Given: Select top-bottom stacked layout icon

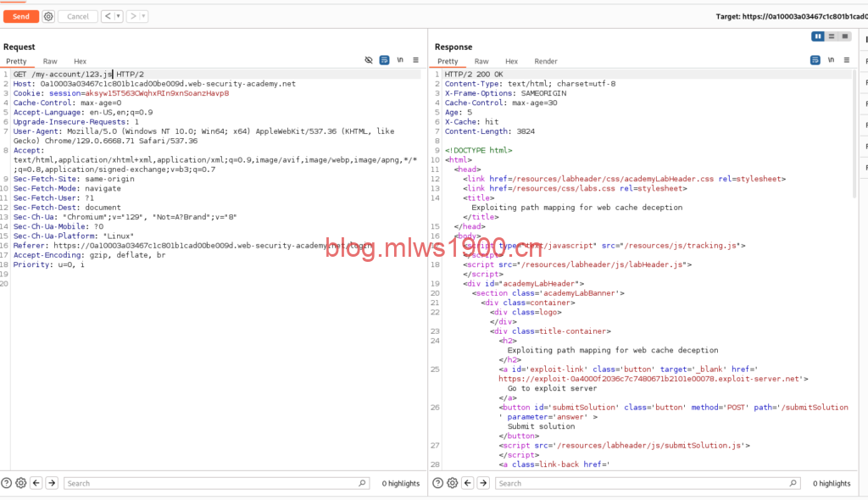Looking at the screenshot, I should (x=831, y=36).
